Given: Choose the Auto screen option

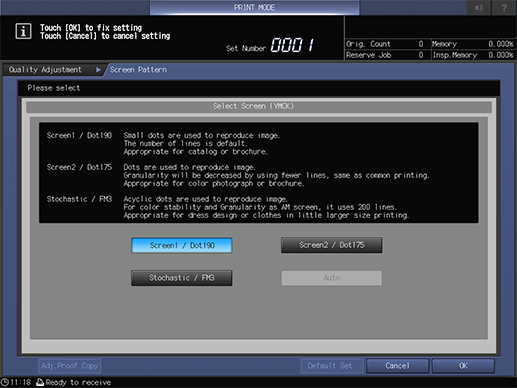Looking at the screenshot, I should 332,278.
